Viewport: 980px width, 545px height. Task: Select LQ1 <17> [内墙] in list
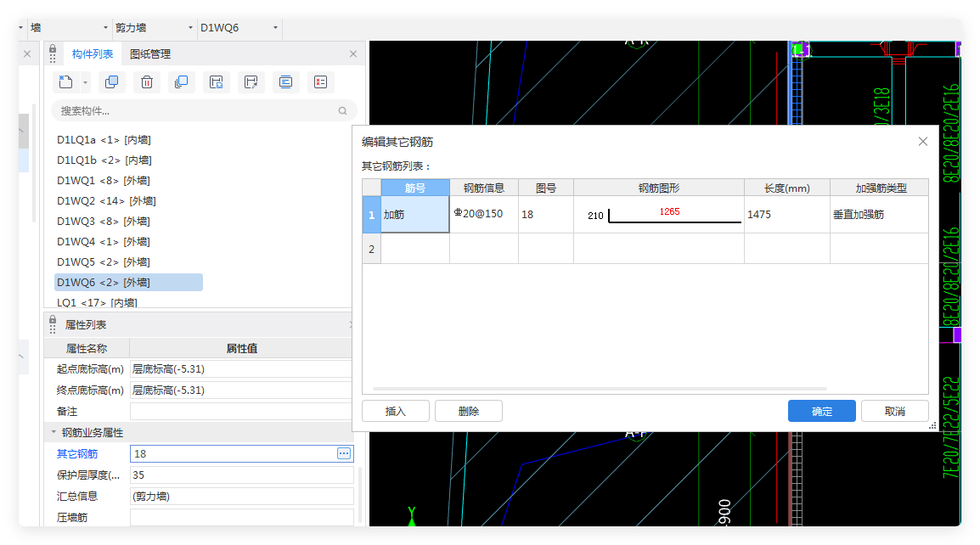(97, 302)
